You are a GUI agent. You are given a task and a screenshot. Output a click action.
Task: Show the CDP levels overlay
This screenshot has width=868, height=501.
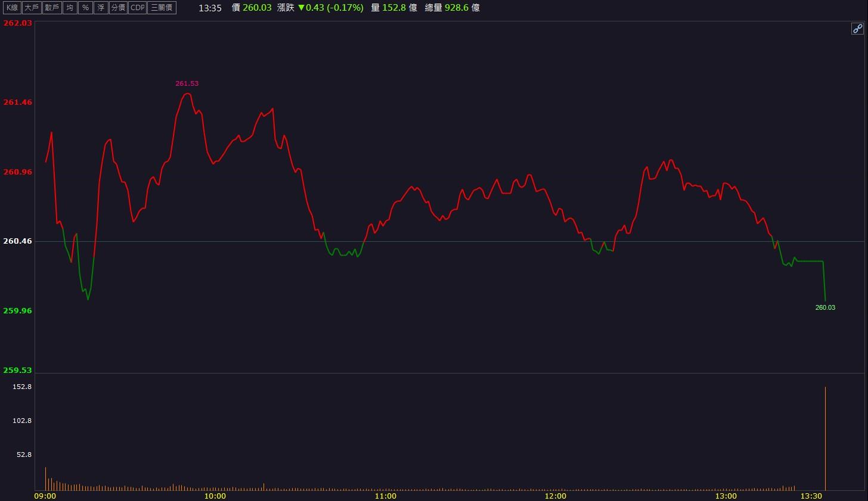138,8
